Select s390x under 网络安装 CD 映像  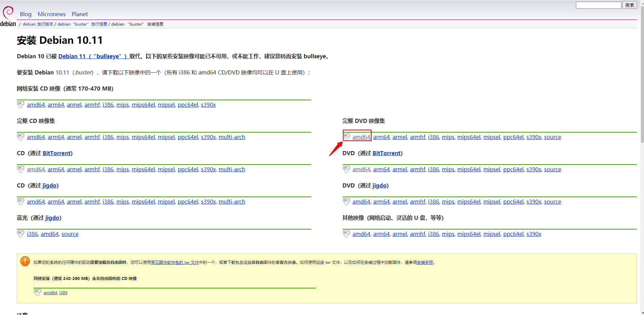[x=208, y=105]
